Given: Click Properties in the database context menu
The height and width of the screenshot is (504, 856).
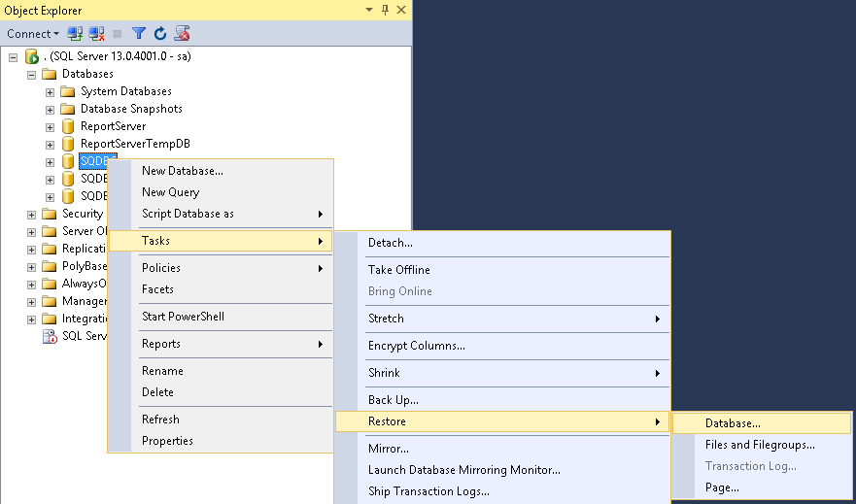Looking at the screenshot, I should pyautogui.click(x=167, y=441).
